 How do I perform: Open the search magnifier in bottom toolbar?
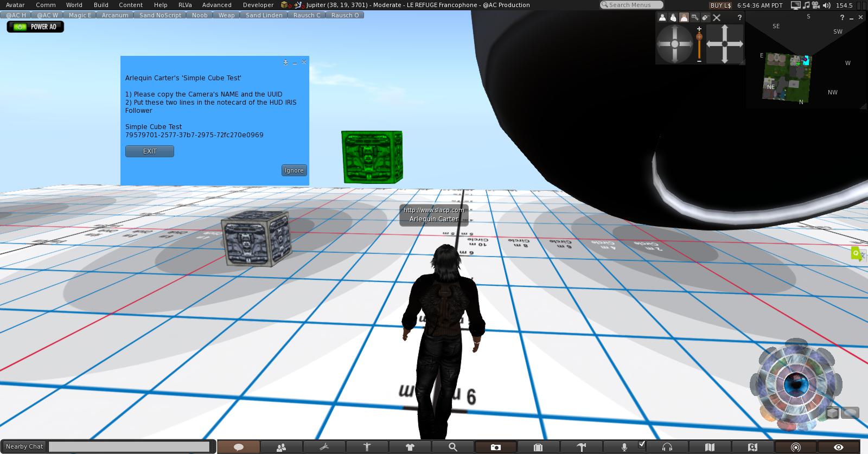click(452, 447)
